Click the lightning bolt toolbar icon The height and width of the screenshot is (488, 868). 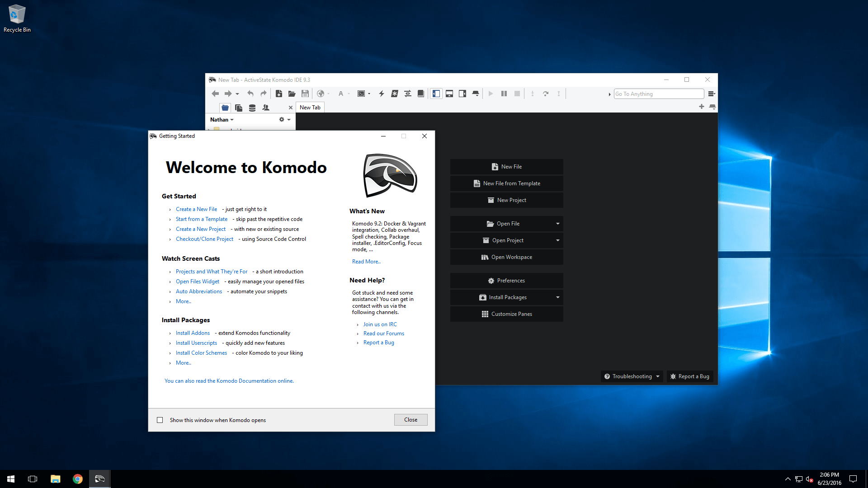(382, 94)
